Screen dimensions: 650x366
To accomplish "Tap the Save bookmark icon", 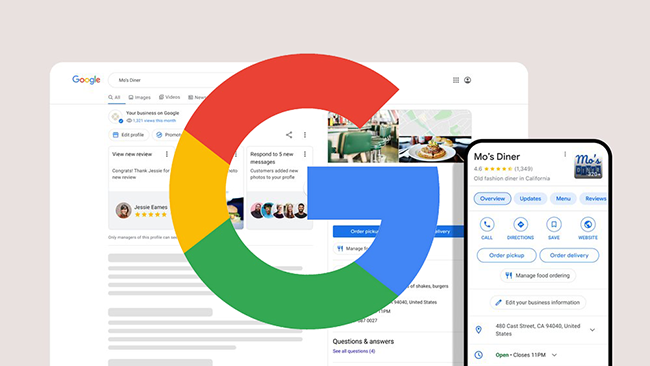I will point(554,225).
